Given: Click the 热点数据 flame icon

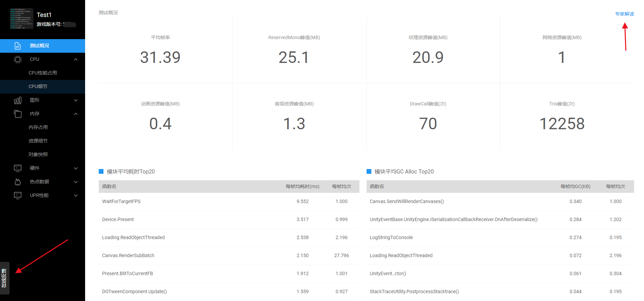Looking at the screenshot, I should [18, 182].
